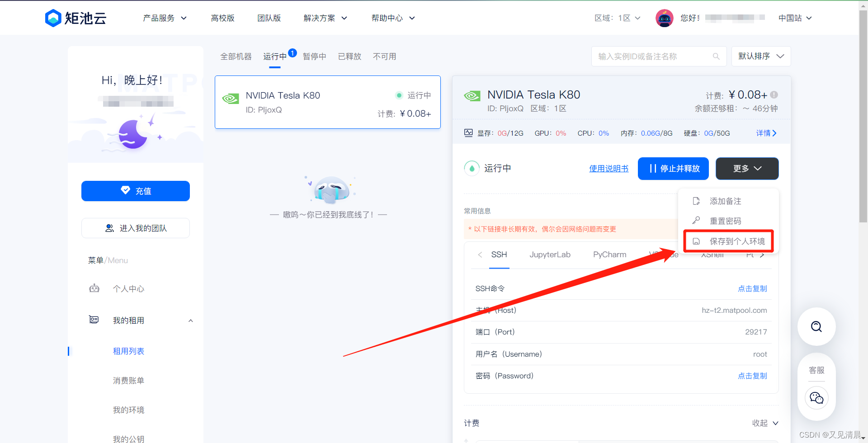Switch to the 运行中 tab
This screenshot has height=443, width=868.
pos(275,57)
